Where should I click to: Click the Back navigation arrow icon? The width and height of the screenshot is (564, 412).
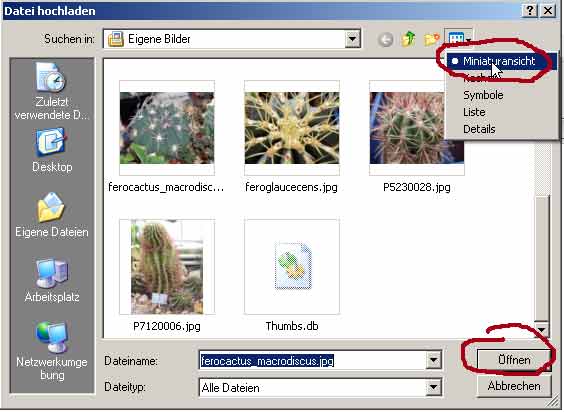pyautogui.click(x=386, y=39)
